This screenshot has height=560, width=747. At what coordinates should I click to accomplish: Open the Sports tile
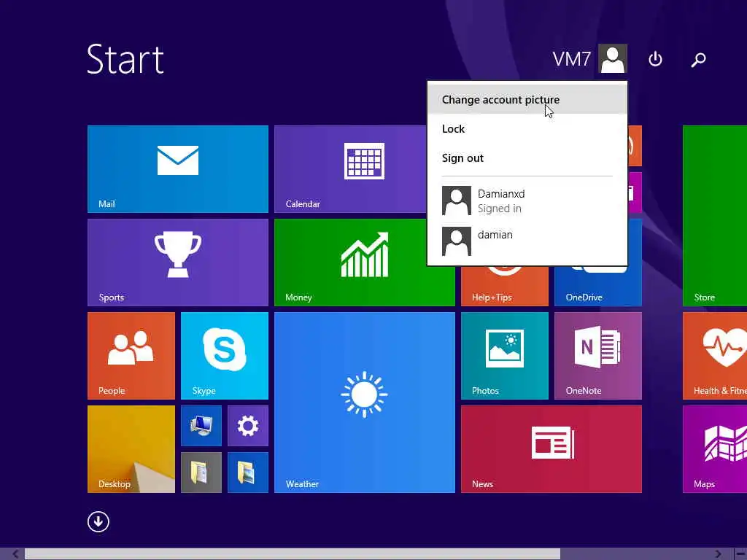(x=178, y=262)
